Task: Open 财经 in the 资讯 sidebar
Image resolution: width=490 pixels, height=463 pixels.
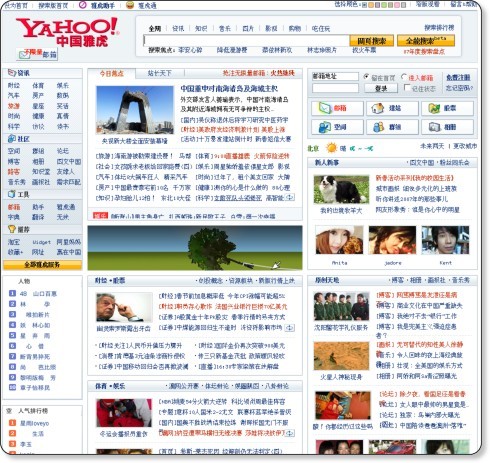Action: click(x=14, y=86)
